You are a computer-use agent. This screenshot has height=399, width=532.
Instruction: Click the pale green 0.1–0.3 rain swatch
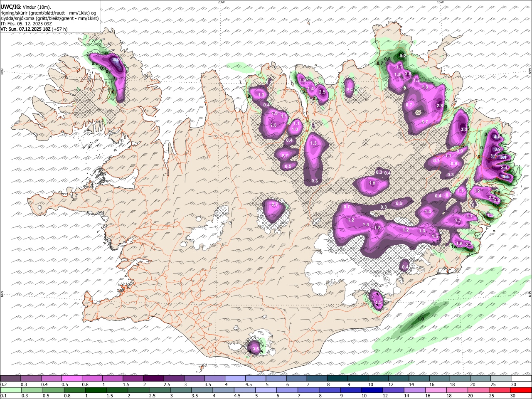point(11,390)
